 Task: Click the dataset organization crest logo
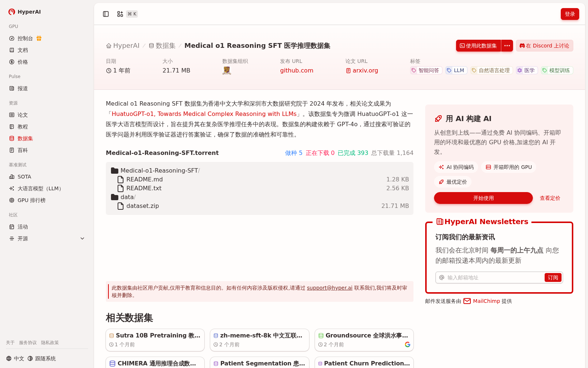227,71
